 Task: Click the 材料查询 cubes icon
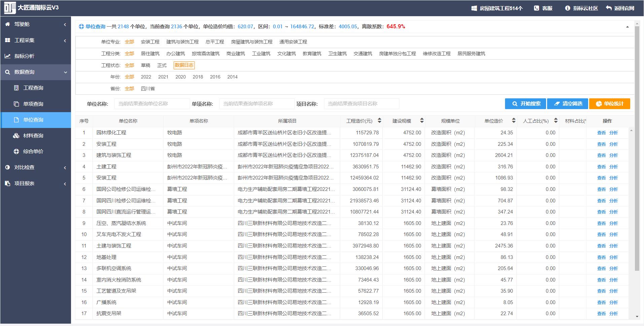click(x=16, y=136)
